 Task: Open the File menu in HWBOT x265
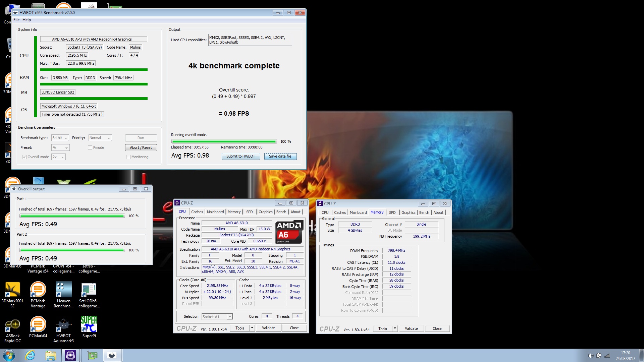click(x=16, y=20)
